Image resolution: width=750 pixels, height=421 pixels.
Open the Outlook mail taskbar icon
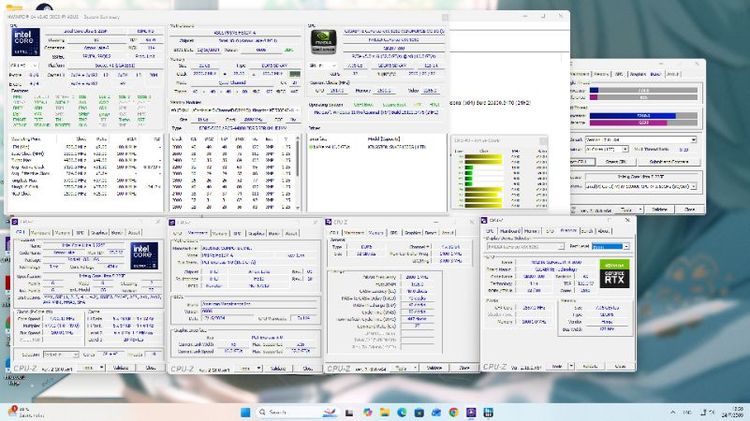pyautogui.click(x=436, y=412)
